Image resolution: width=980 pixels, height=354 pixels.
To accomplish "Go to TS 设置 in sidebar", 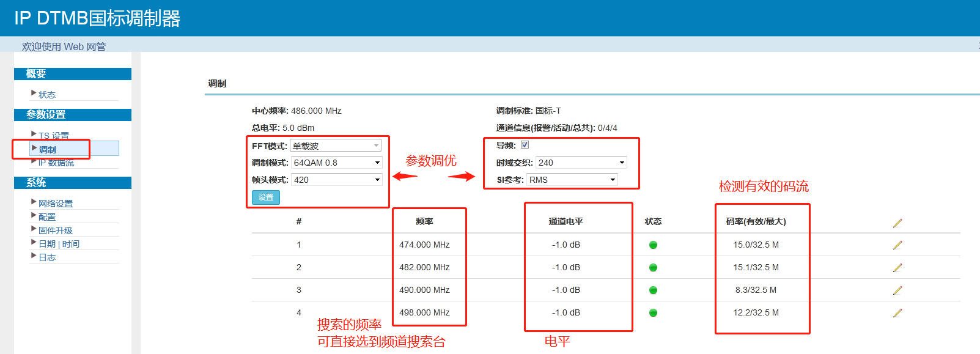I will (x=54, y=136).
